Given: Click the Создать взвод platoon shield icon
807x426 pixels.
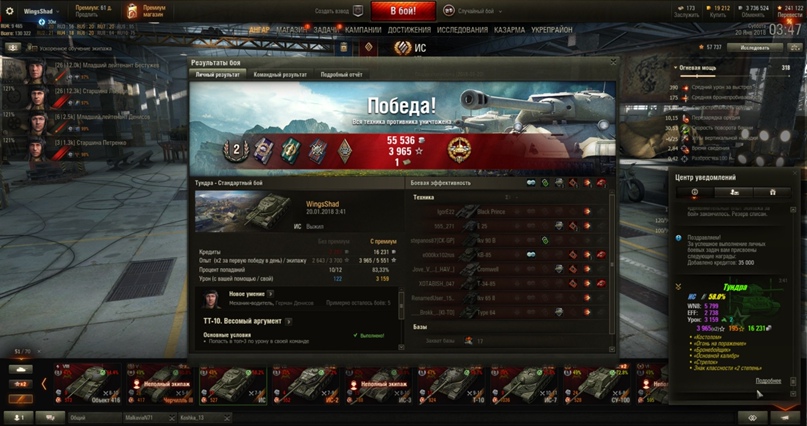Looking at the screenshot, I should 358,11.
